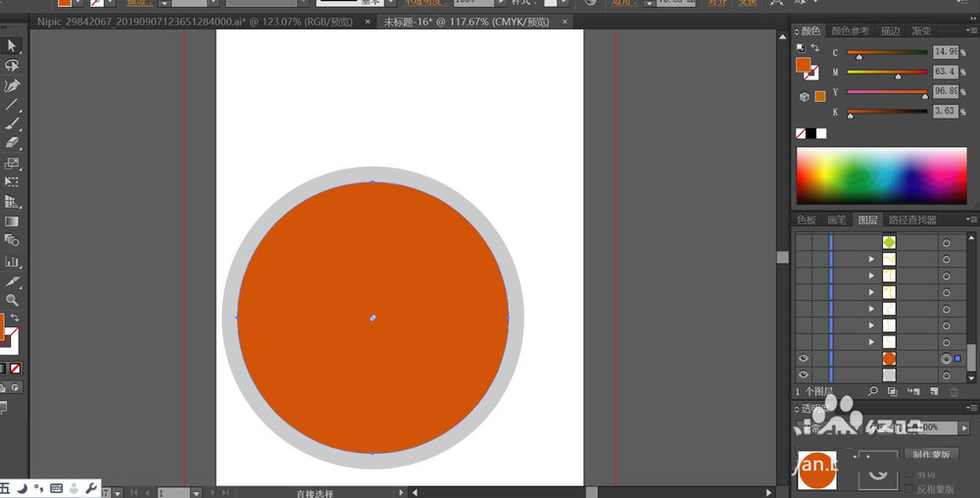
Task: Select the Scale tool icon
Action: coord(11,163)
